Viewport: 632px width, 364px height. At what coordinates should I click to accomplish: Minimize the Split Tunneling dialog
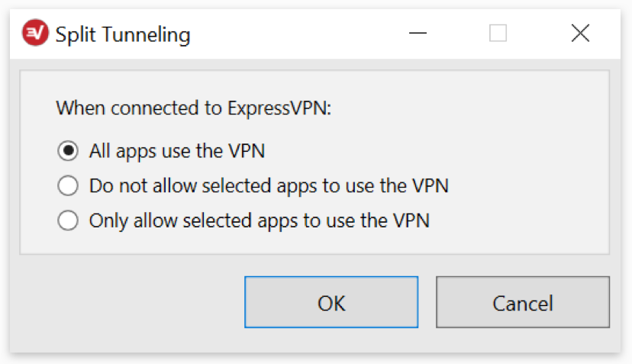(x=418, y=33)
